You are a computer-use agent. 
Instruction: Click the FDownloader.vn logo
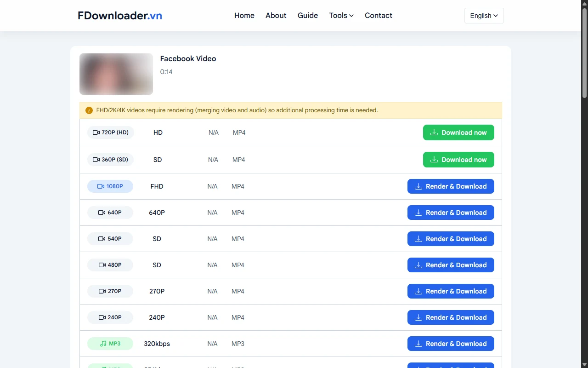(x=120, y=16)
